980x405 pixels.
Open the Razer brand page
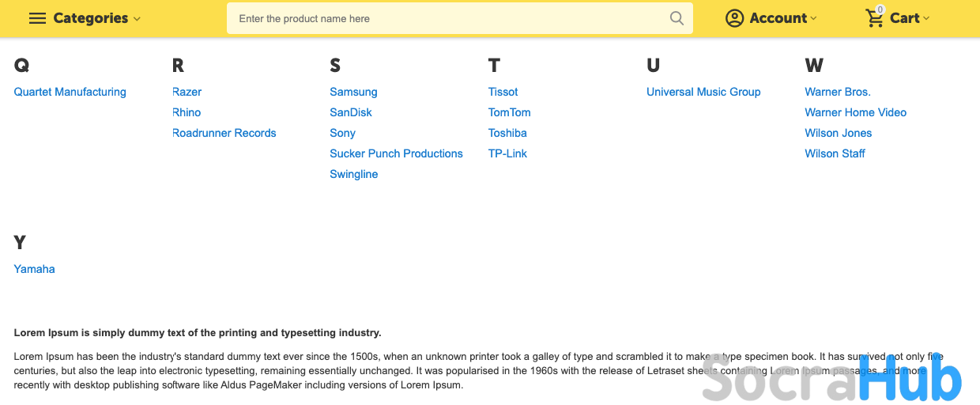pyautogui.click(x=187, y=92)
